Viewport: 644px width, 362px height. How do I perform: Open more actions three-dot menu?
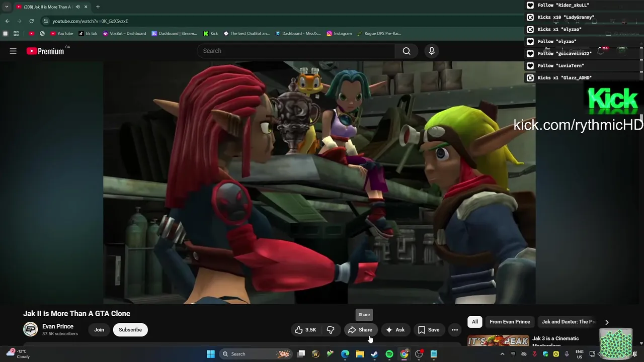pos(455,330)
